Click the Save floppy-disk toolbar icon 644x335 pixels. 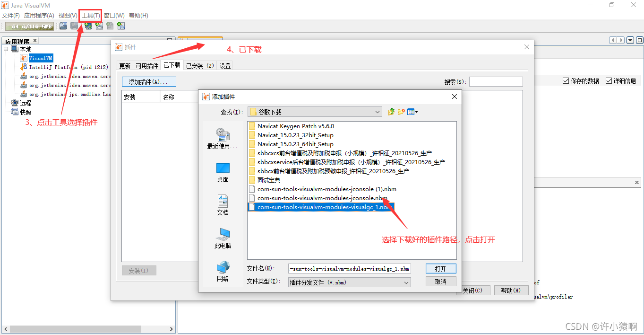click(x=74, y=26)
